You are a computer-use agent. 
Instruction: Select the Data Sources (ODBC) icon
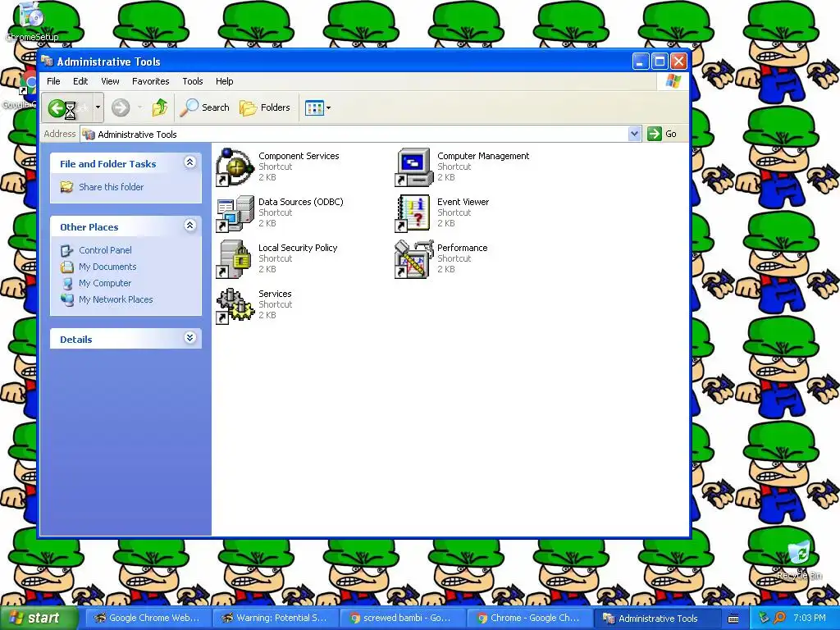(235, 213)
